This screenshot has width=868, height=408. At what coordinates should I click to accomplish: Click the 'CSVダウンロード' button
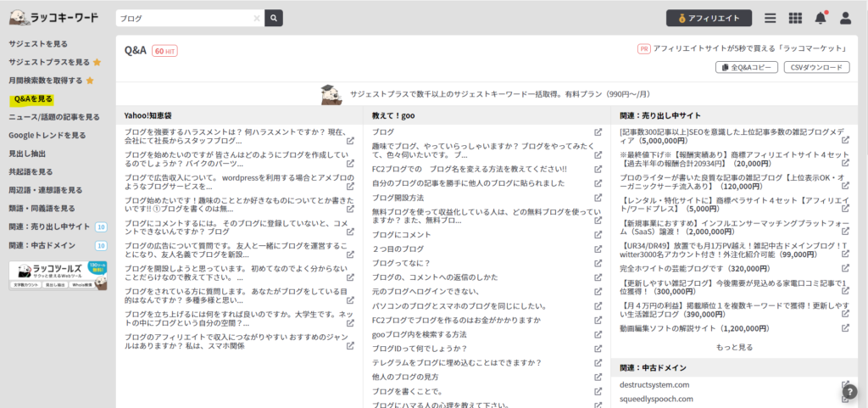(x=816, y=67)
